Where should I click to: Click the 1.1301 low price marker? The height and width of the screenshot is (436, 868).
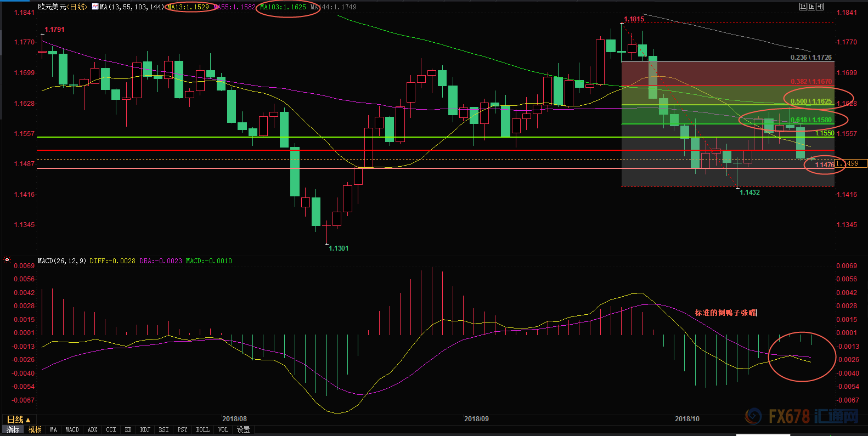coord(339,248)
